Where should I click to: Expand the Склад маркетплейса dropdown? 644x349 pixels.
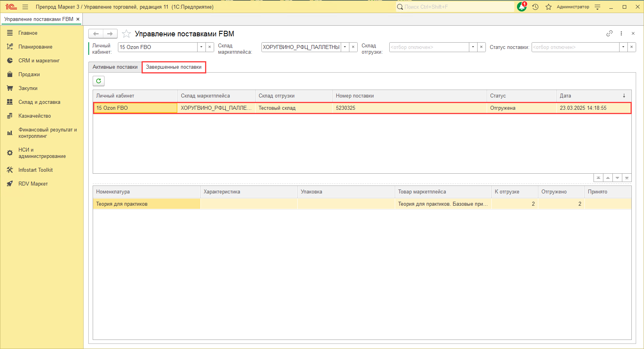345,47
